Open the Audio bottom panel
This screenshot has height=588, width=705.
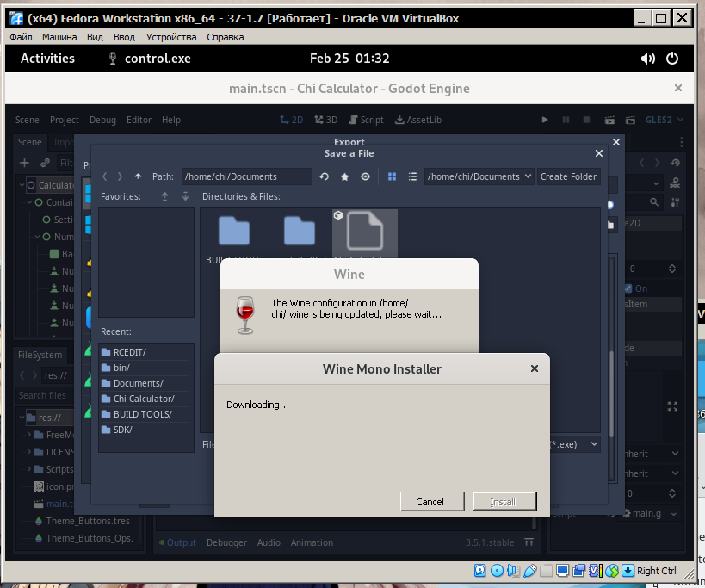pos(269,542)
